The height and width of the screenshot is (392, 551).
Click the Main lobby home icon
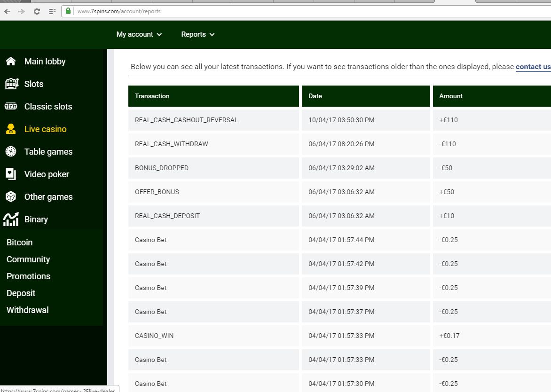pyautogui.click(x=11, y=62)
